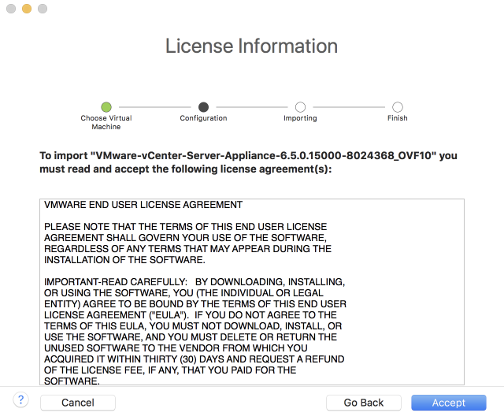Viewport: 504px width, 420px height.
Task: Click the IMPORTANT-READ CAREFULLY paragraph text
Action: point(195,331)
